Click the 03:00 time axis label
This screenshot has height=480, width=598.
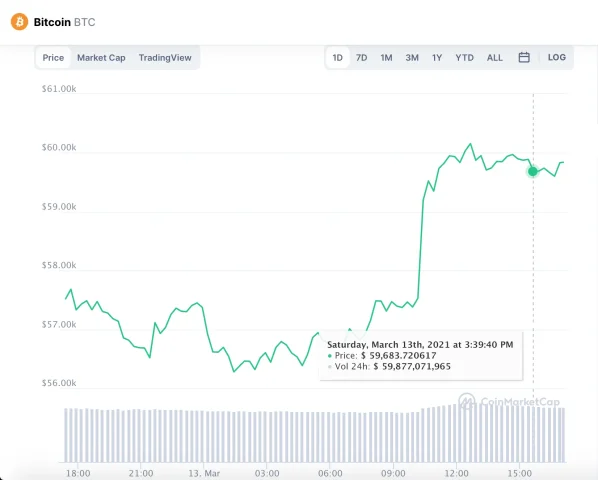tap(267, 474)
